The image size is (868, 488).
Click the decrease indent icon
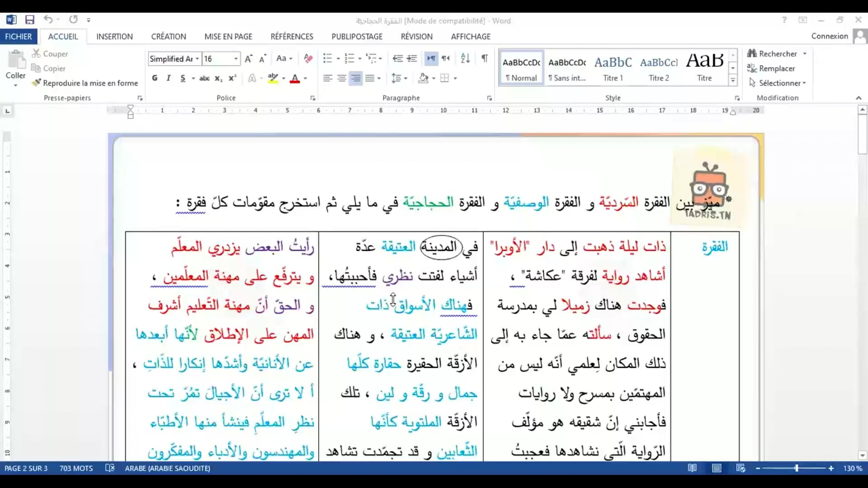click(x=397, y=58)
